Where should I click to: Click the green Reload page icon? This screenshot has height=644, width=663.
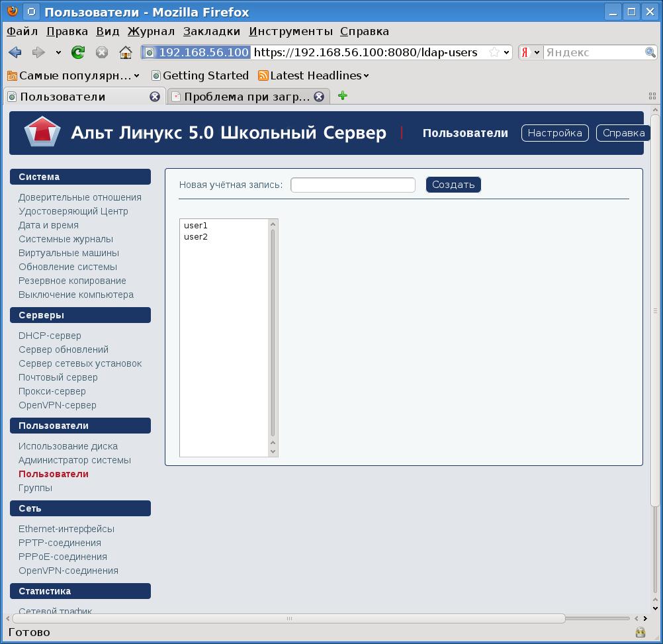click(78, 52)
